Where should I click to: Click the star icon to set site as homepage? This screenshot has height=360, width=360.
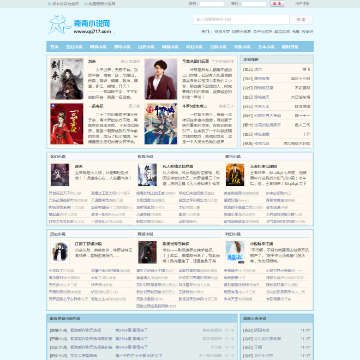(x=49, y=4)
